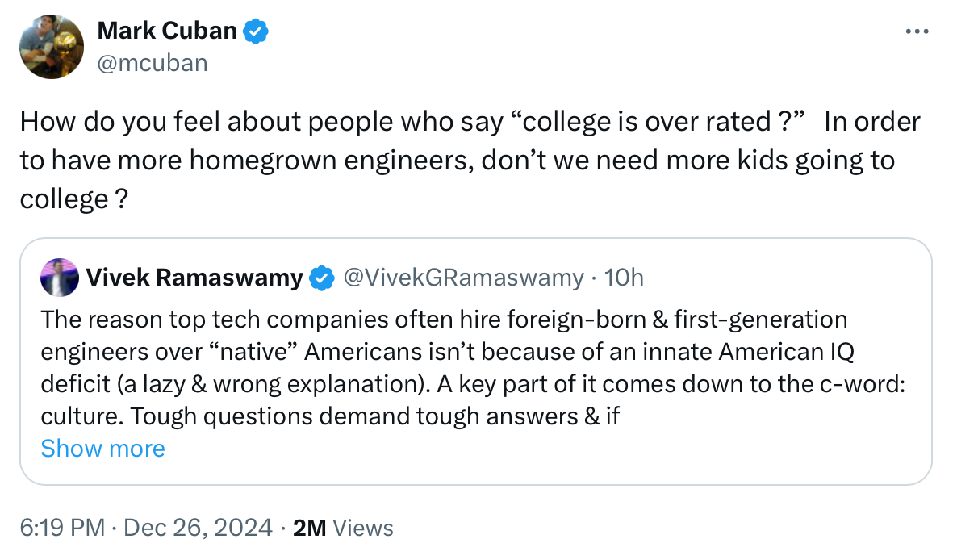This screenshot has height=560, width=957.
Task: Open Vivek Ramaswamy's small avatar
Action: 59,278
